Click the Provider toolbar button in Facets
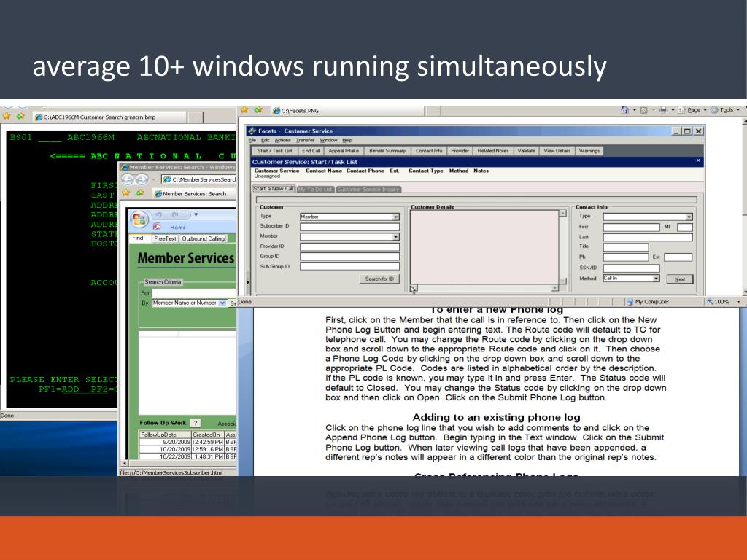 (x=460, y=150)
